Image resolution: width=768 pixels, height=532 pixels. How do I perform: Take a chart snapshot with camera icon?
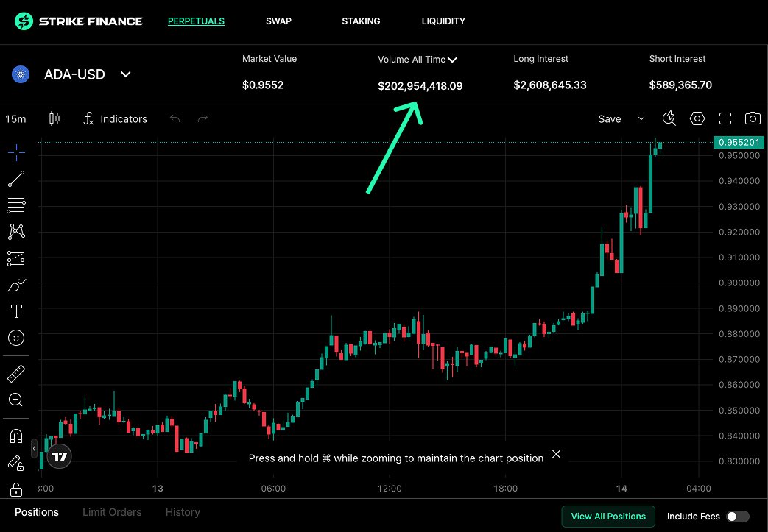753,118
